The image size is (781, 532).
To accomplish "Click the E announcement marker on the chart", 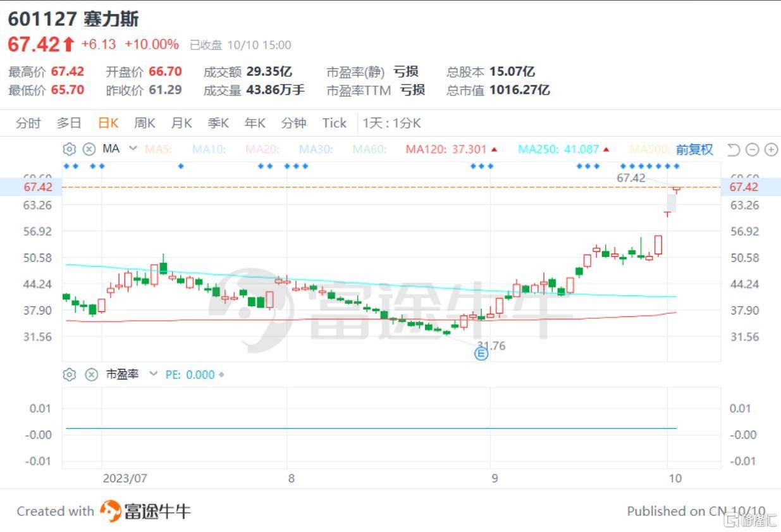I will coord(481,354).
